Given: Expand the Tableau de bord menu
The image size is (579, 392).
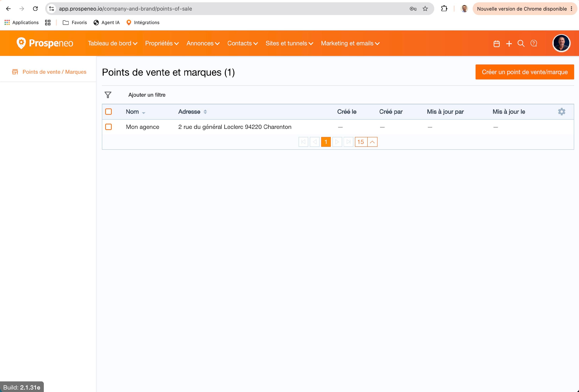Looking at the screenshot, I should (113, 43).
